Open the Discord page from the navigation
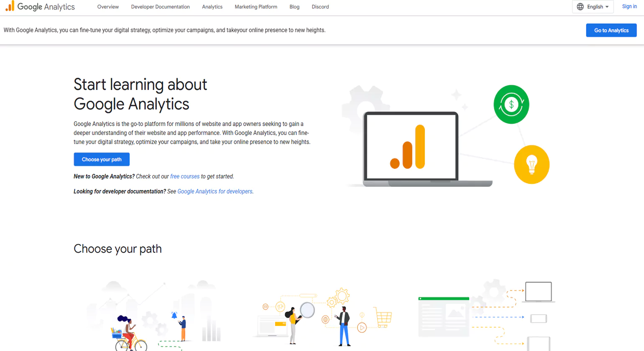Screen dimensions: 644x351 click(x=320, y=7)
